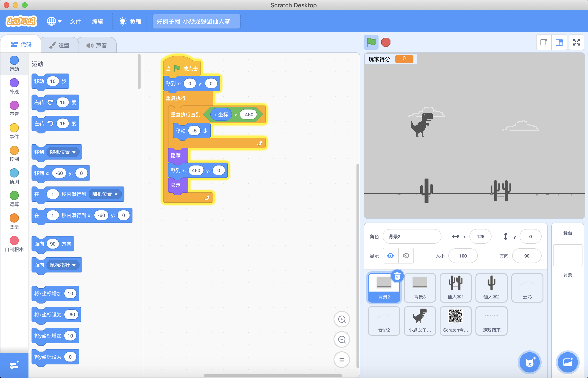Zoom out the code workspace

point(342,339)
